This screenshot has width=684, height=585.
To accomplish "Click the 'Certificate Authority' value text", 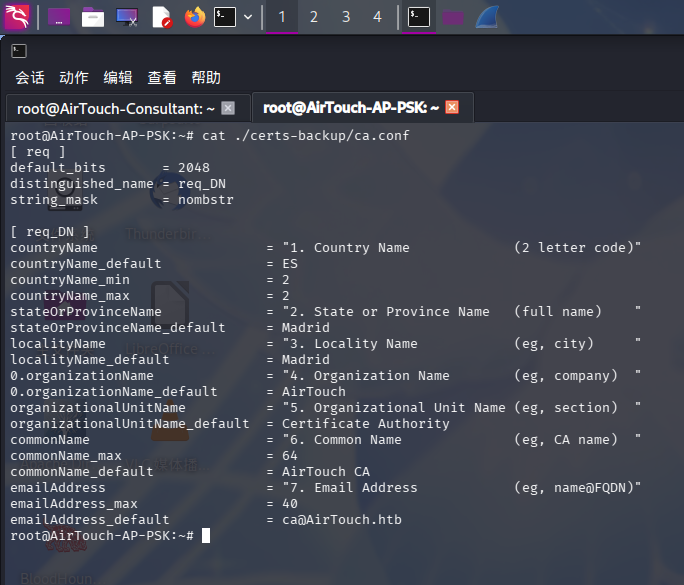I will [366, 424].
